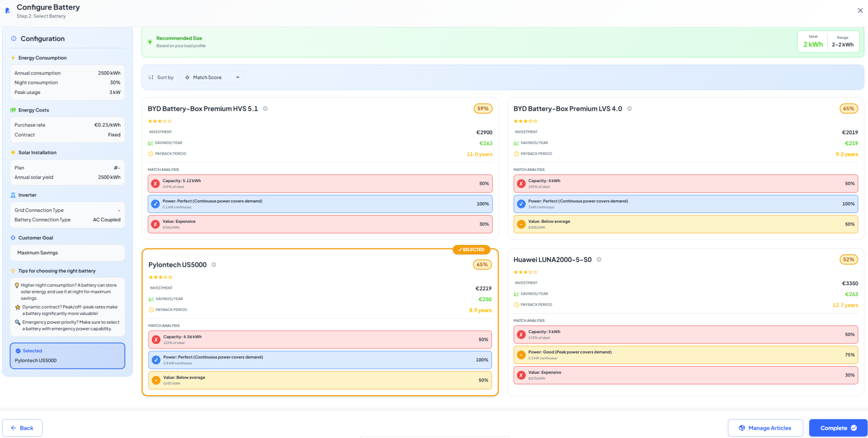Viewport: 868px width, 438px height.
Task: Click the Annual solar yield 2500 kWh value
Action: coord(109,177)
